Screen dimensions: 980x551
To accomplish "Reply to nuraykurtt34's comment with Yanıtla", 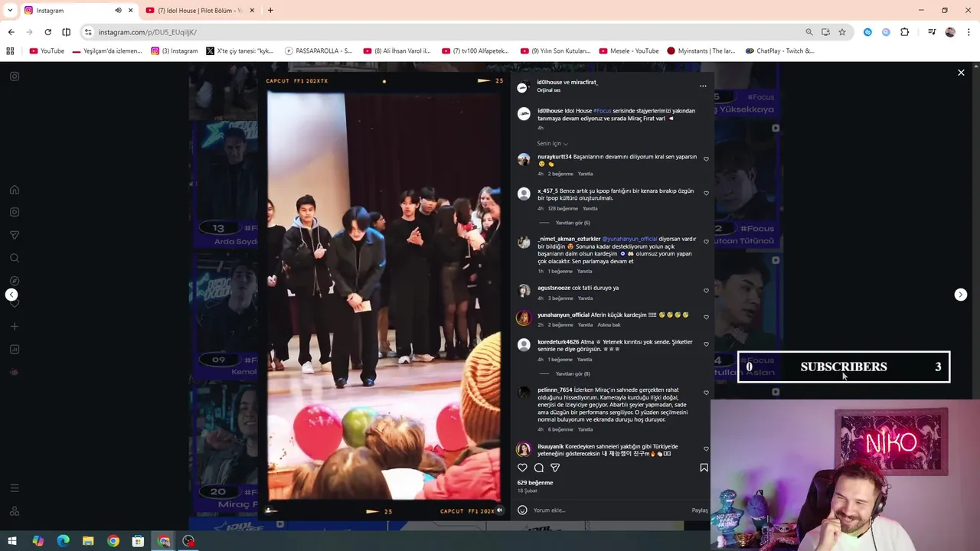I will pyautogui.click(x=585, y=174).
